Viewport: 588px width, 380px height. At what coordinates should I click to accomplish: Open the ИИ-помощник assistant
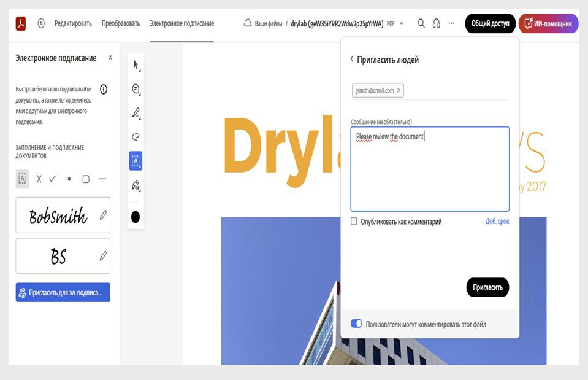tap(549, 23)
